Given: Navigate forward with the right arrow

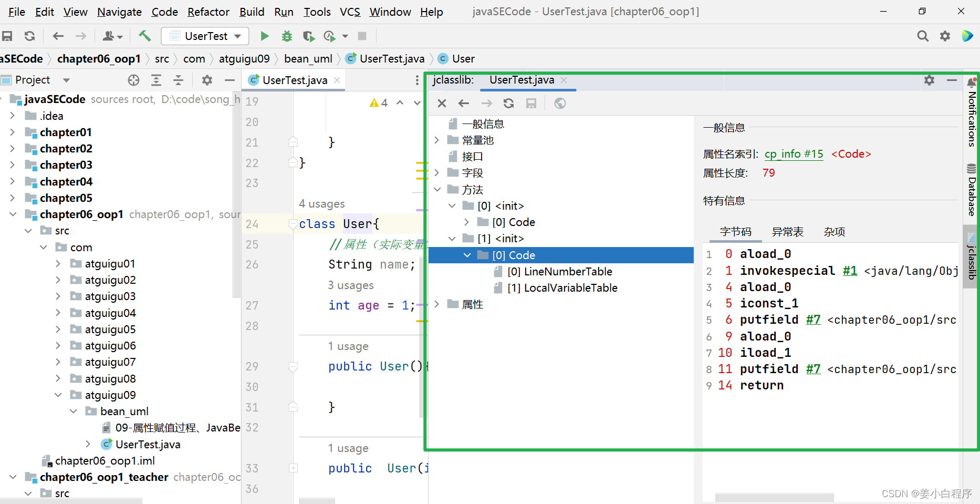Looking at the screenshot, I should click(80, 36).
